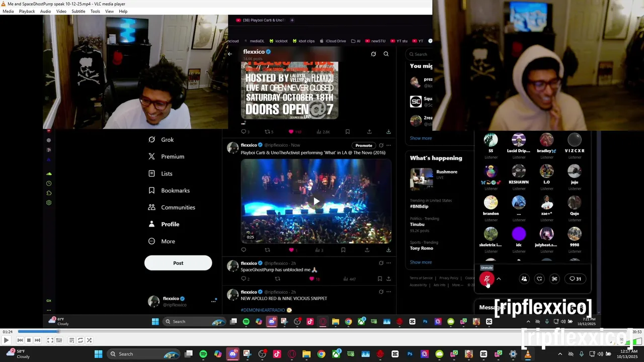Screen dimensions: 644x362
Task: Reply to the Playboi Carti video post
Action: tap(244, 250)
